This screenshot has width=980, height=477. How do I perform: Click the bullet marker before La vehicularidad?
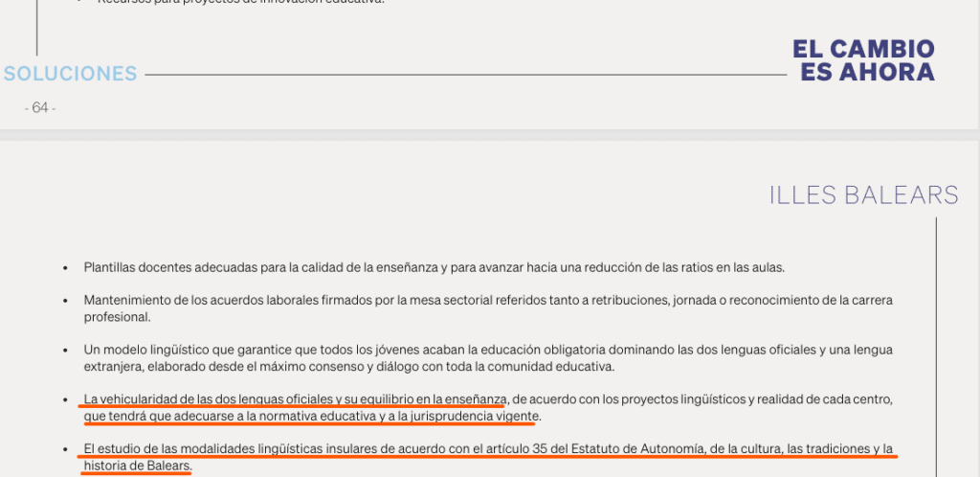coord(65,400)
